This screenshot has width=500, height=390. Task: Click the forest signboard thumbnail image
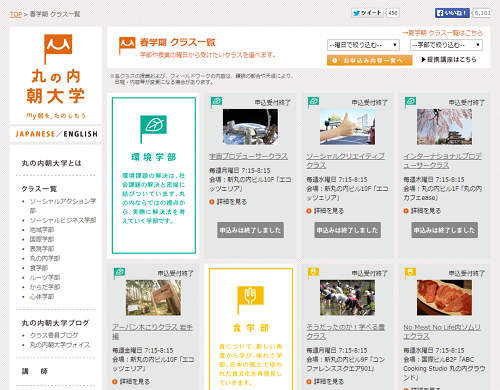point(153,298)
